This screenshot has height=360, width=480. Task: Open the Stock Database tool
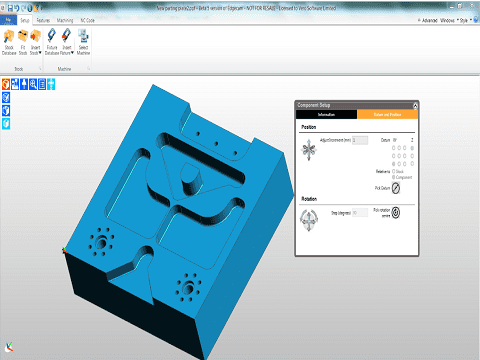coord(9,42)
